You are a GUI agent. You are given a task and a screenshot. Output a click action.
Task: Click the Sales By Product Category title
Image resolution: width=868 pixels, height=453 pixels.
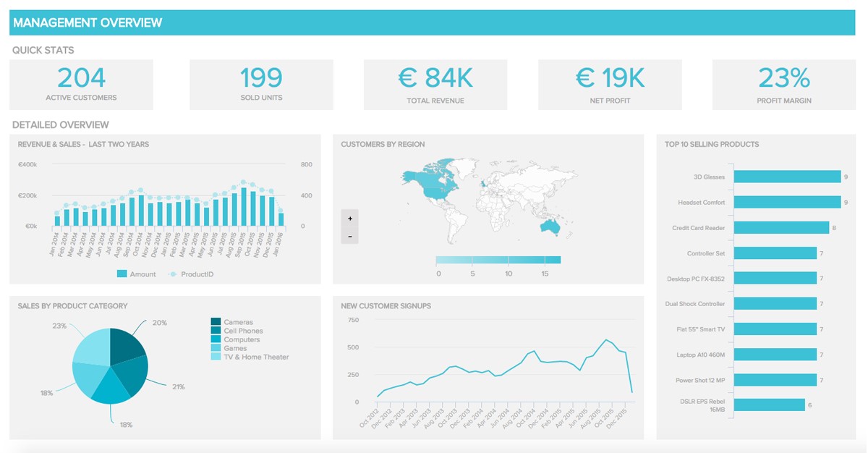73,306
